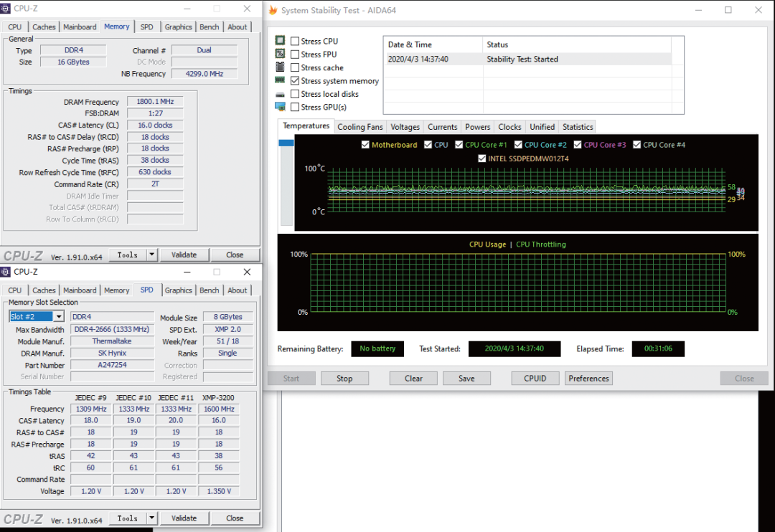The height and width of the screenshot is (532, 775).
Task: Open the Currents tab
Action: [442, 127]
